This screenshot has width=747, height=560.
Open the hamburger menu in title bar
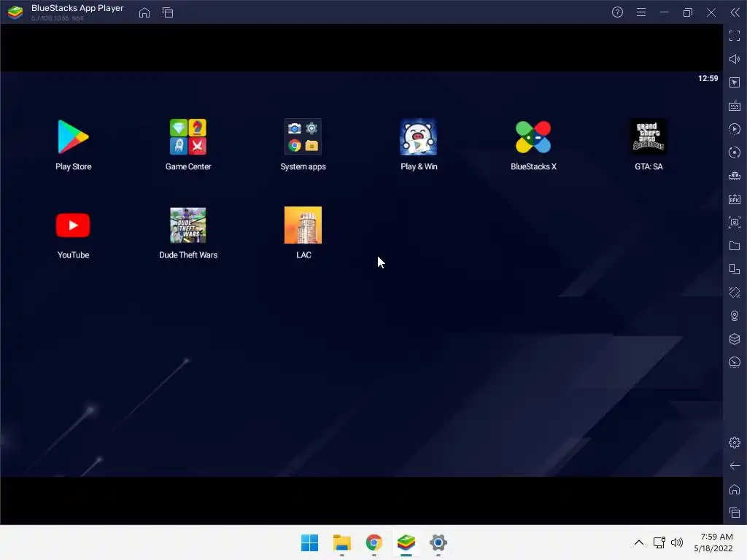(x=641, y=12)
